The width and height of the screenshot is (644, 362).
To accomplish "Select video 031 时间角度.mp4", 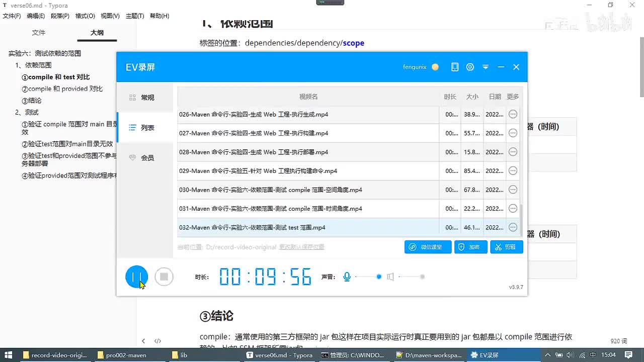I will pyautogui.click(x=348, y=209).
